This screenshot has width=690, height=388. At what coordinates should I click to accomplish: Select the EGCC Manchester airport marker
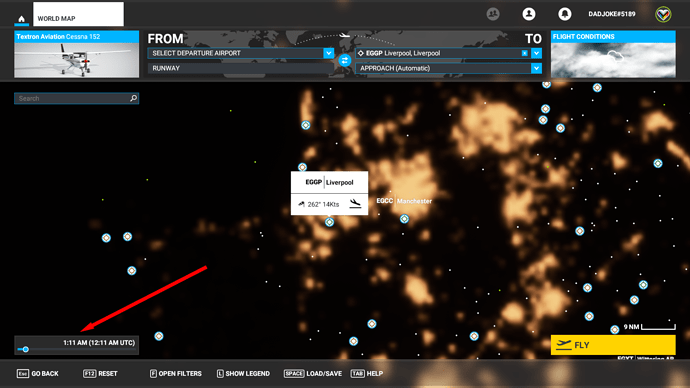[404, 219]
